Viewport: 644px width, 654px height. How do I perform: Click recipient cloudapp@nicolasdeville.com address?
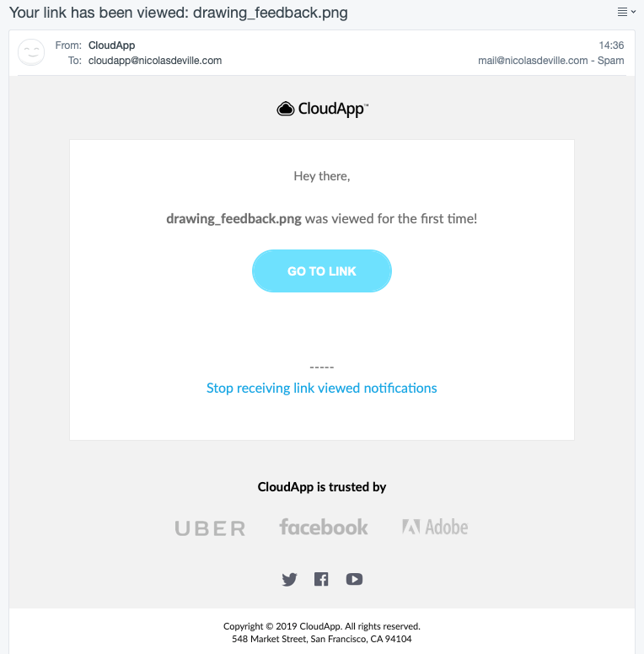pos(155,61)
